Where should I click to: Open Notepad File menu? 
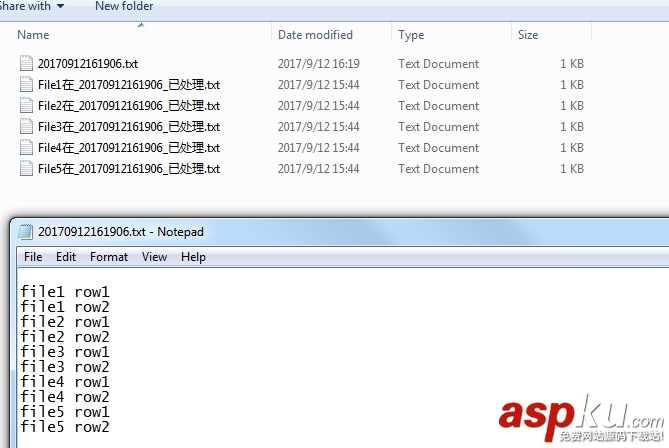[33, 257]
